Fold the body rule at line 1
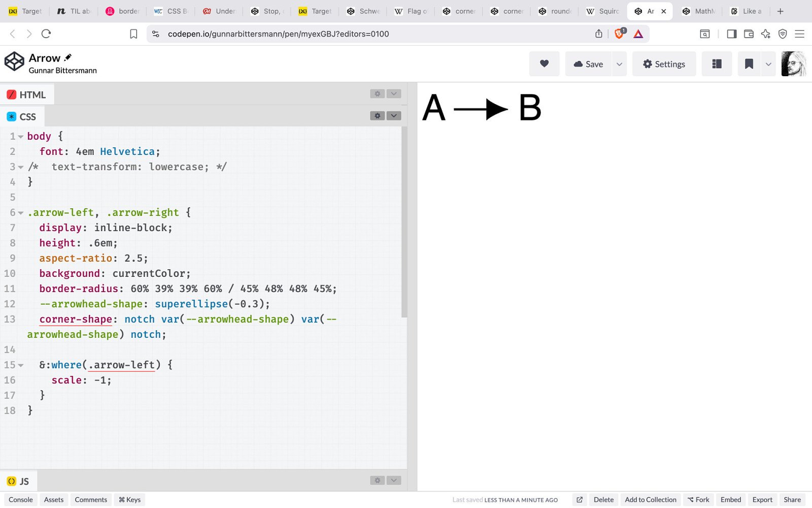 tap(21, 137)
